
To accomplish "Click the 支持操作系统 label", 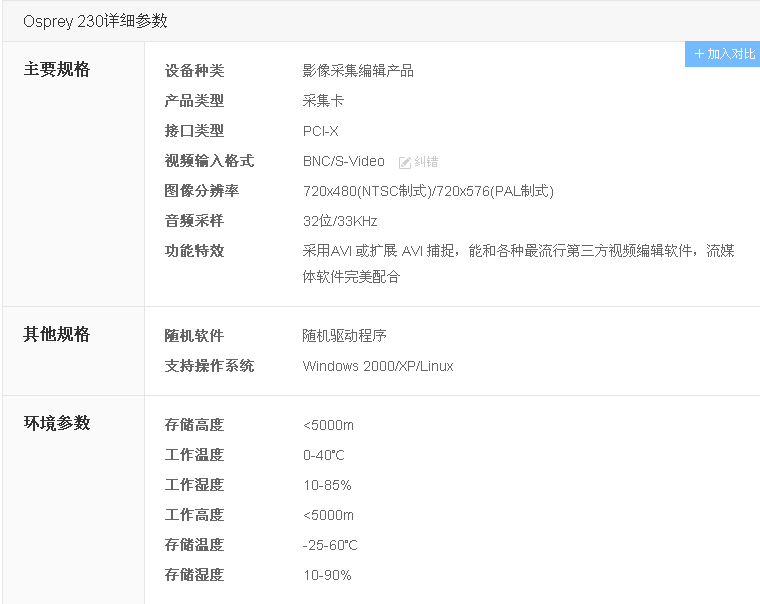I will click(x=209, y=366).
